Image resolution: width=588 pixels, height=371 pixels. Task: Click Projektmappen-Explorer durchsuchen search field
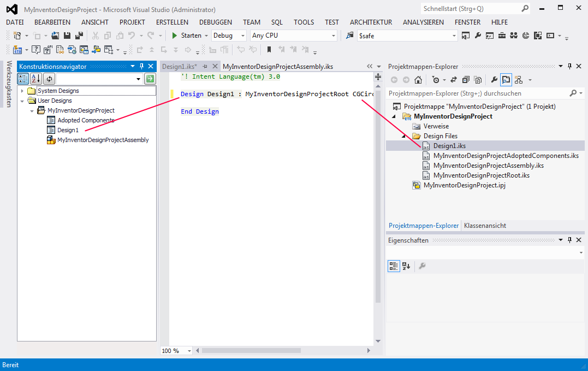point(485,93)
